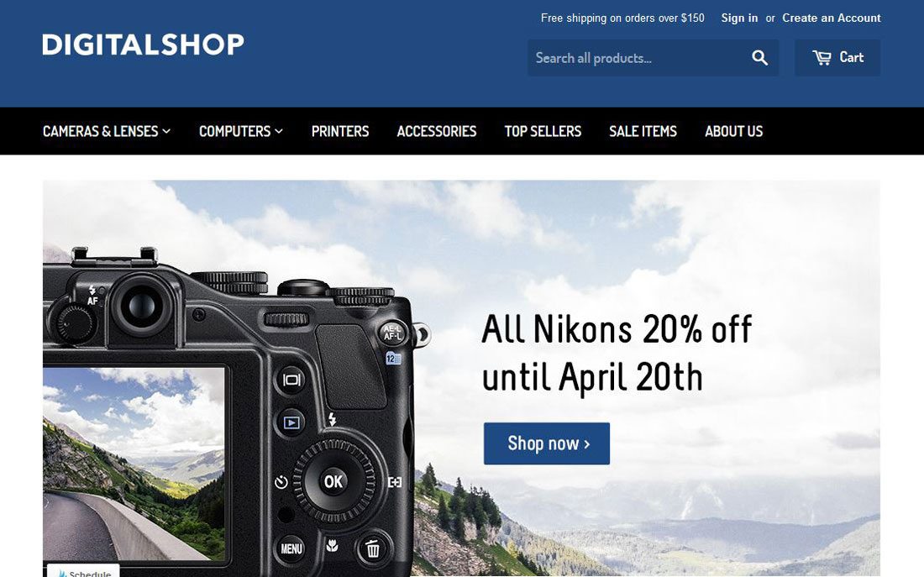Viewport: 924px width, 577px height.
Task: Click the magnifying glass search icon
Action: pyautogui.click(x=759, y=58)
